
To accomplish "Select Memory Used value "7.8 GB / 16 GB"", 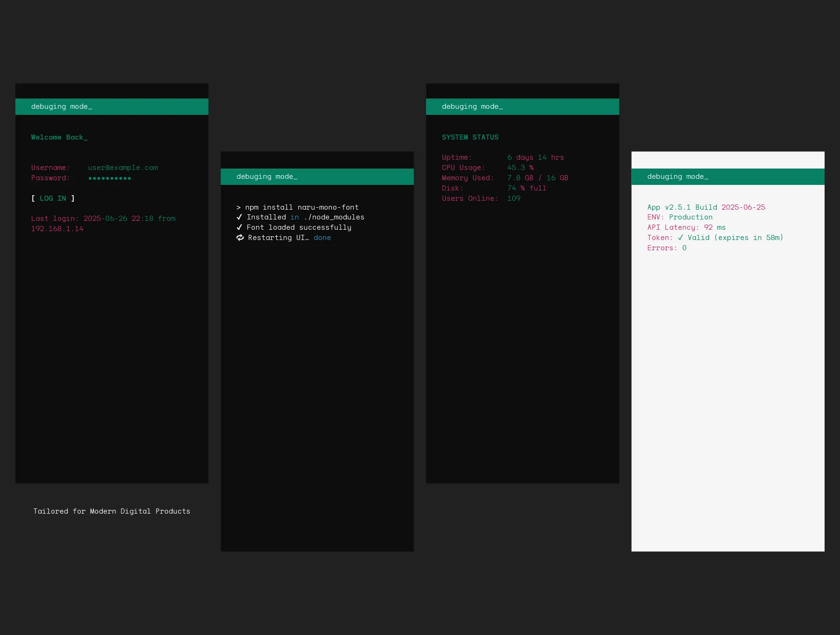I will (538, 178).
